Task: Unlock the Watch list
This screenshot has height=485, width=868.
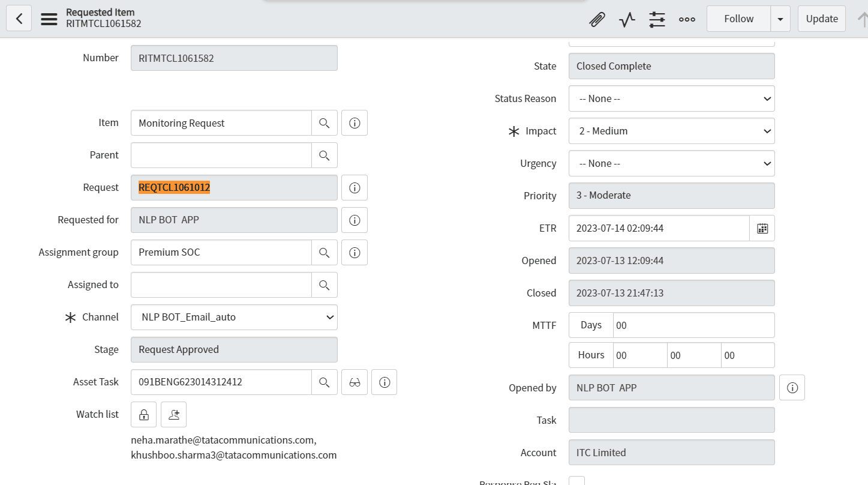Action: pos(144,415)
